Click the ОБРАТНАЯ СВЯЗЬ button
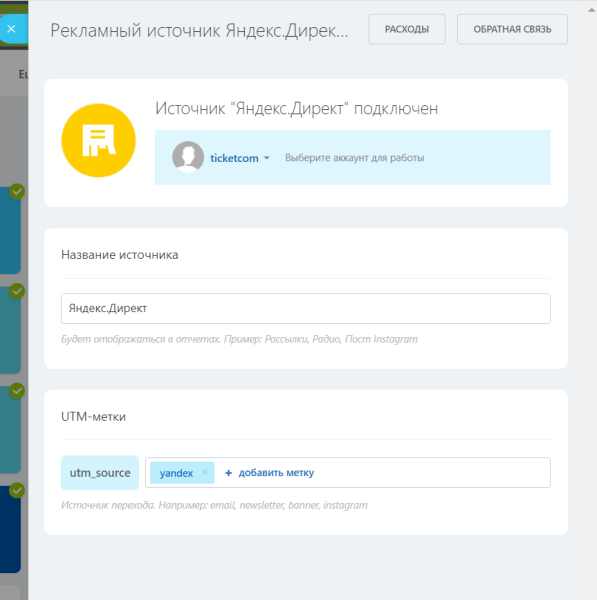The height and width of the screenshot is (600, 597). pos(512,29)
